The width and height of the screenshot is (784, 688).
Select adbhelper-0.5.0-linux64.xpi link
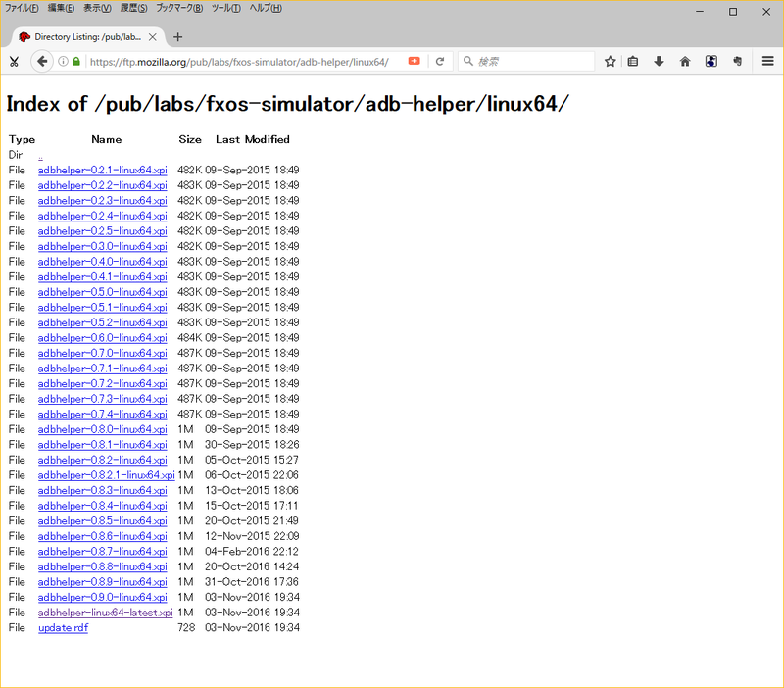click(x=103, y=292)
